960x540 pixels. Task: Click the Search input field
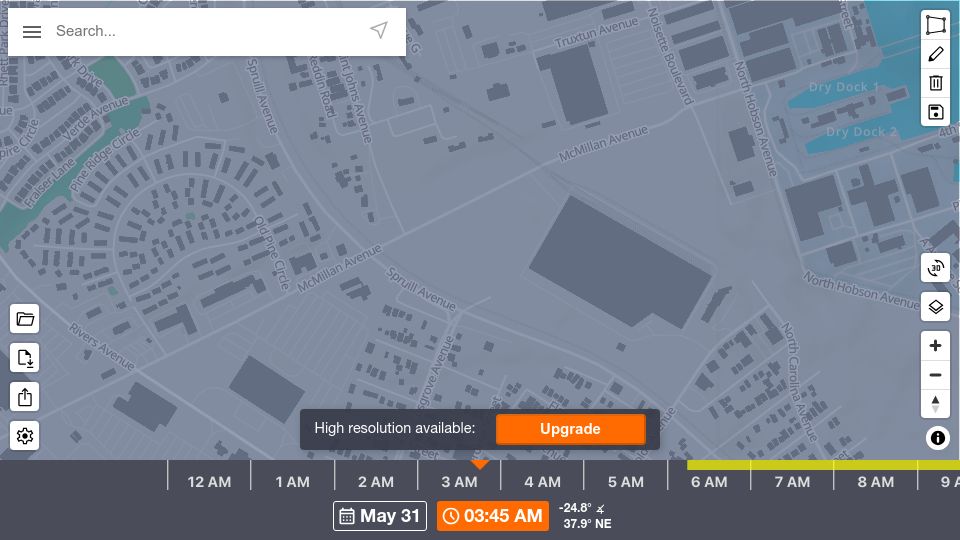click(x=208, y=31)
